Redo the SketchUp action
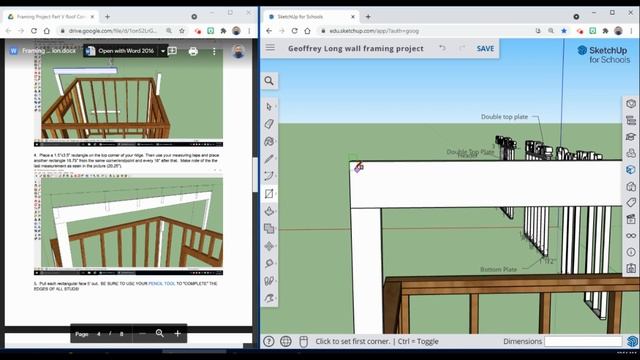 [462, 48]
